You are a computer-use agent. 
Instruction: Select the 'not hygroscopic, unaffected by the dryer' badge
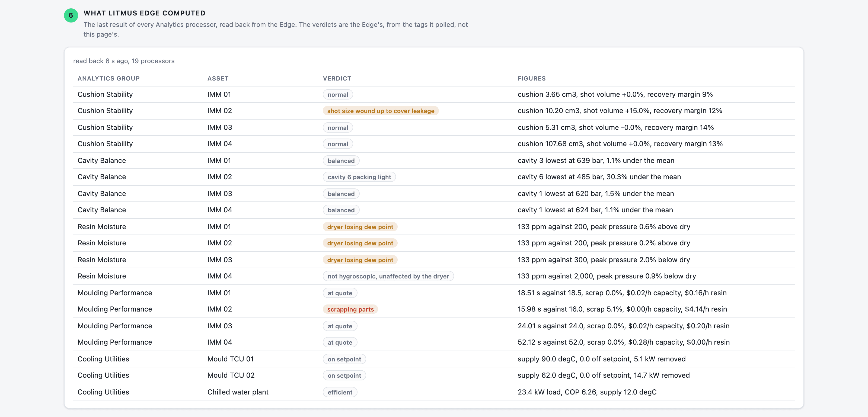(x=388, y=276)
